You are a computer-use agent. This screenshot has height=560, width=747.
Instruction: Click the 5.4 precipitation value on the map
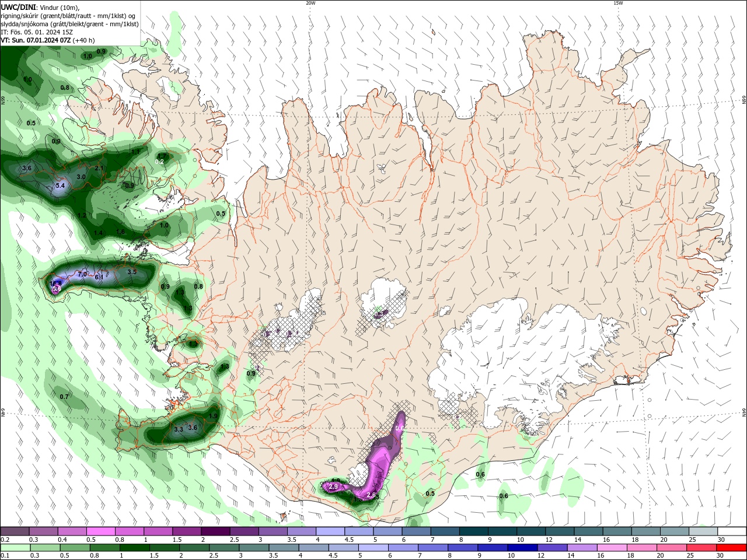coord(60,185)
